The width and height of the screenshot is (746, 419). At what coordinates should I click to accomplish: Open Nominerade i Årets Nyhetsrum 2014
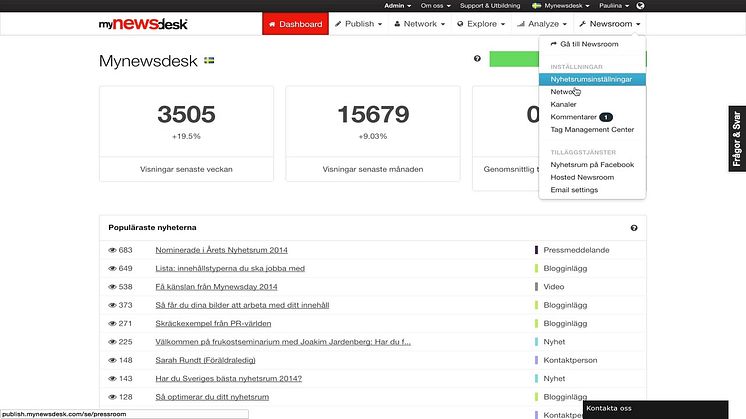221,250
